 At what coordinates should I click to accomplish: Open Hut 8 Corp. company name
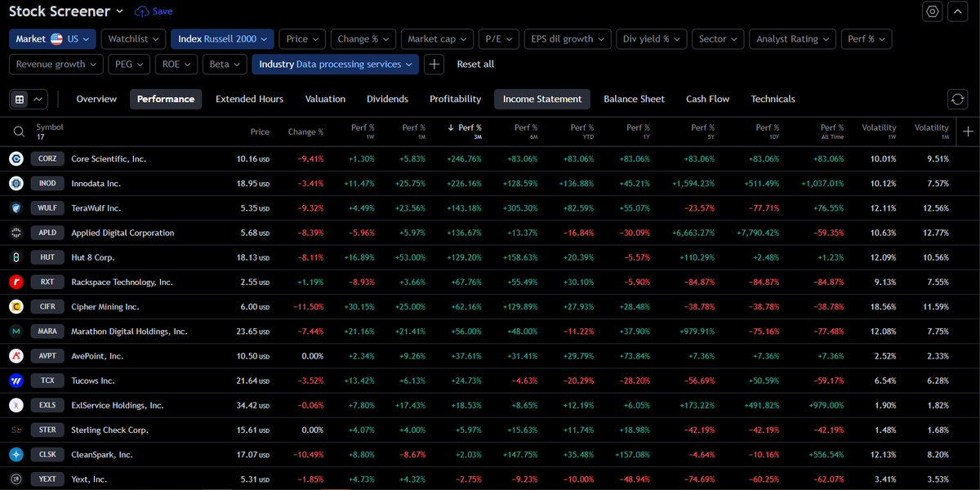[92, 257]
